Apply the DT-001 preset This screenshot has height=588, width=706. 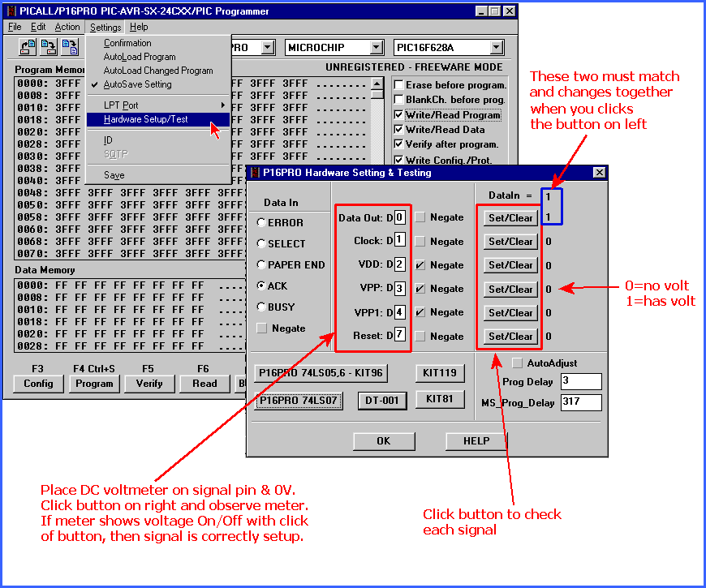click(x=382, y=401)
